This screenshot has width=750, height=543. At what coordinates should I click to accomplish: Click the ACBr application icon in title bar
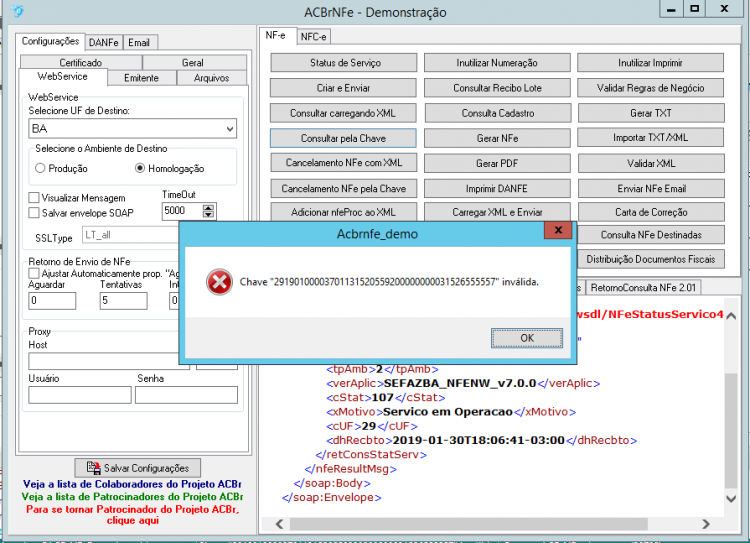[17, 11]
